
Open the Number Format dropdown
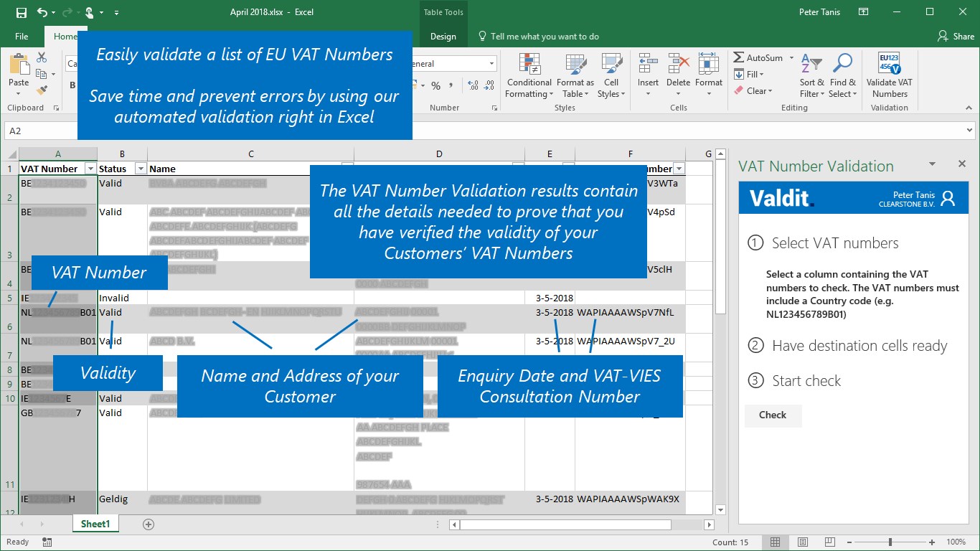tap(491, 64)
